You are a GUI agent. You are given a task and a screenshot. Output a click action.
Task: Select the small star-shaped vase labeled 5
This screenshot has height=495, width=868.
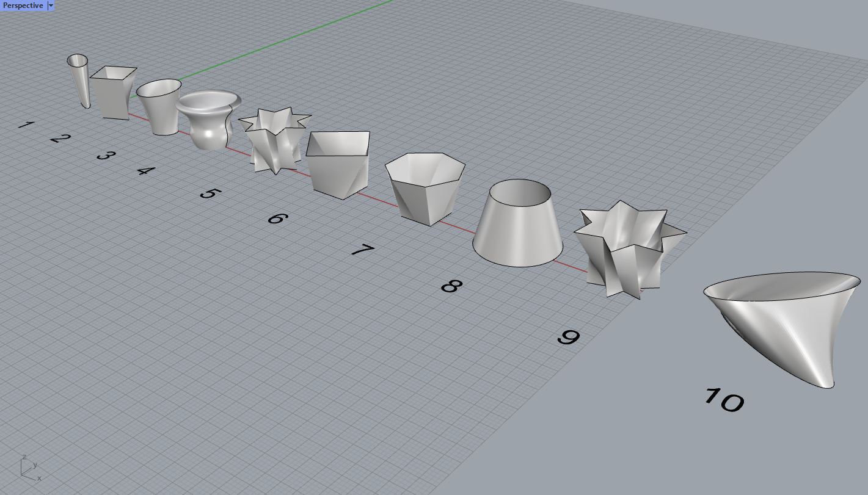(275, 140)
